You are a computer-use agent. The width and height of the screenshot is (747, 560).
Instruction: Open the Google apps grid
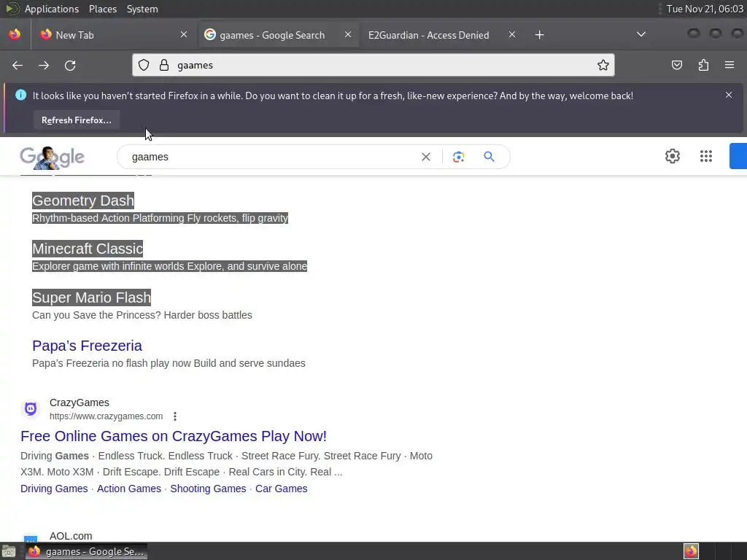(x=706, y=156)
